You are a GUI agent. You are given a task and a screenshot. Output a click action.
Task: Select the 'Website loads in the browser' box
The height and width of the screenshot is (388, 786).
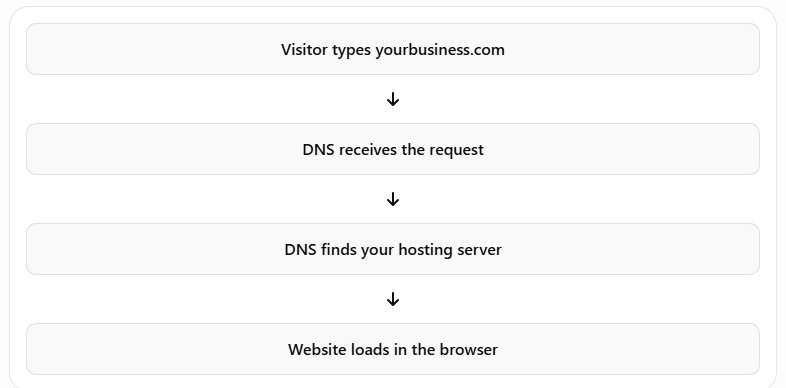[x=393, y=349]
